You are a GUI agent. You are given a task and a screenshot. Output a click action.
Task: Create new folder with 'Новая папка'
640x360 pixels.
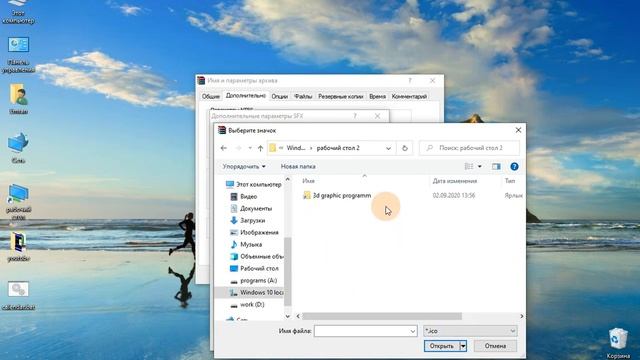(x=298, y=167)
